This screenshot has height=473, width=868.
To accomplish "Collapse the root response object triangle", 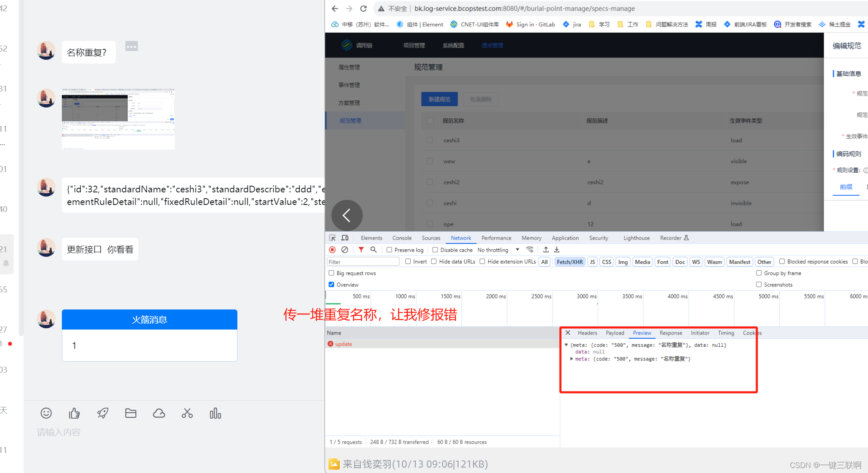I will (566, 345).
